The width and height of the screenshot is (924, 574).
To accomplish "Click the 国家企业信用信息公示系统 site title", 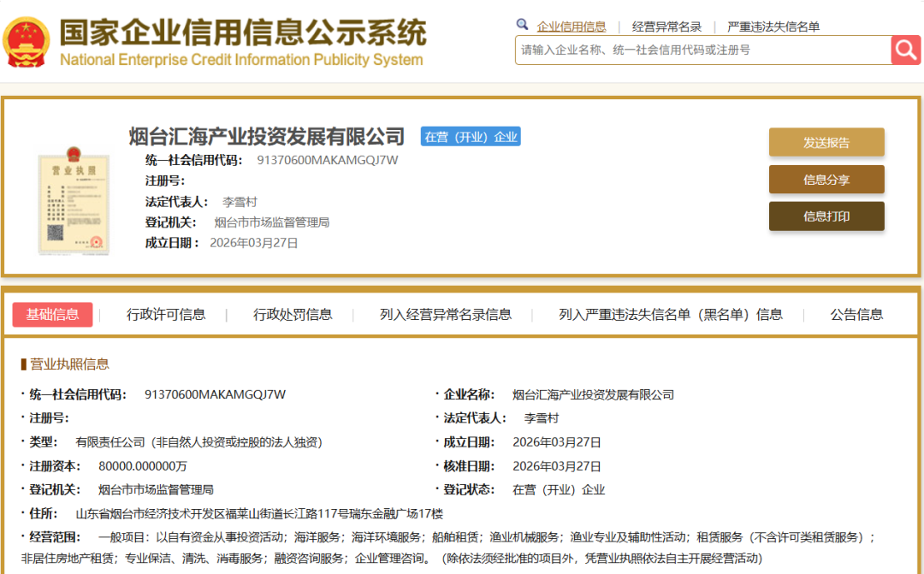I will [x=244, y=34].
